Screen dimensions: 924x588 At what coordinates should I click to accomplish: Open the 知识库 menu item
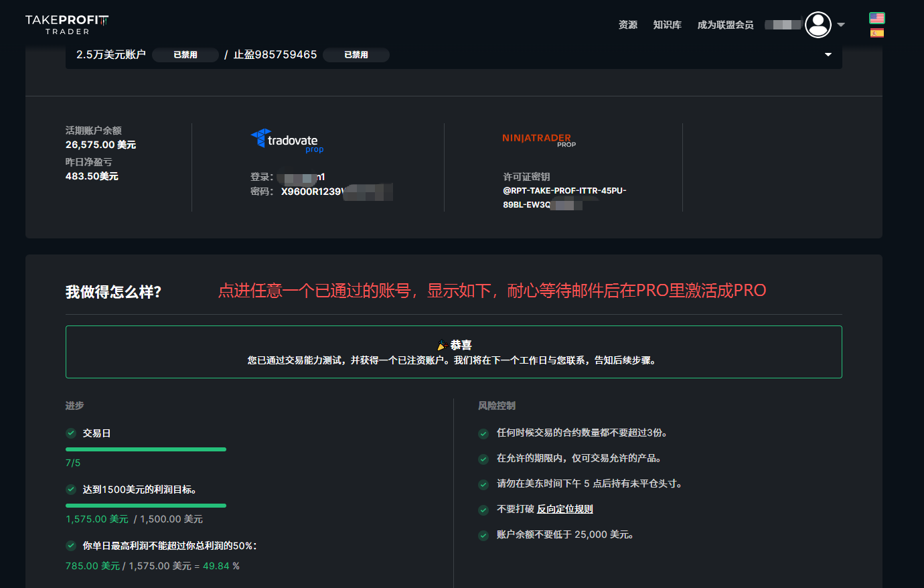[668, 25]
